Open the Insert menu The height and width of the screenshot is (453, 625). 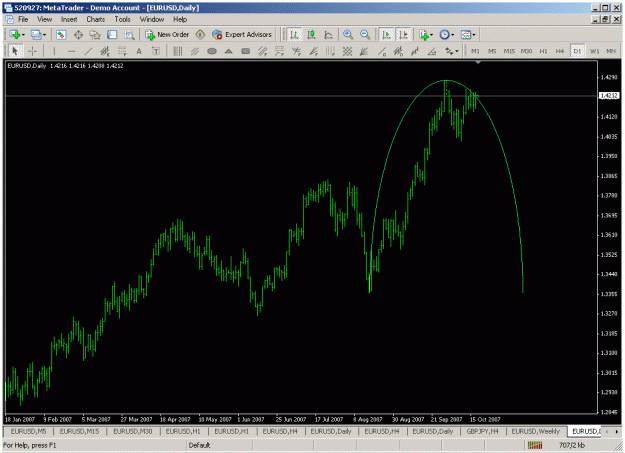69,19
